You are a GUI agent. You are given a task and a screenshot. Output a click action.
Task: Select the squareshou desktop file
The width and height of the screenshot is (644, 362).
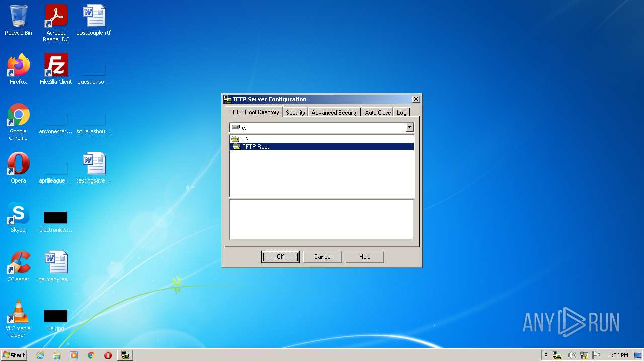tap(94, 124)
